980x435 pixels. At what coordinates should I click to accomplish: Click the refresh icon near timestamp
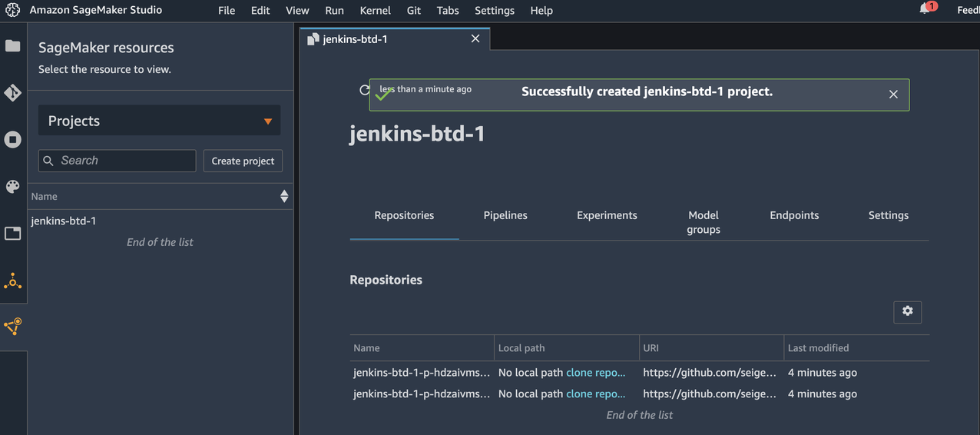click(365, 90)
